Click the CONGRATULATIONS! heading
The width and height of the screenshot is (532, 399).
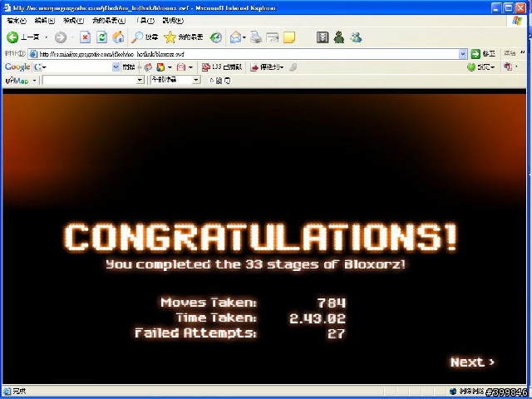pos(260,237)
